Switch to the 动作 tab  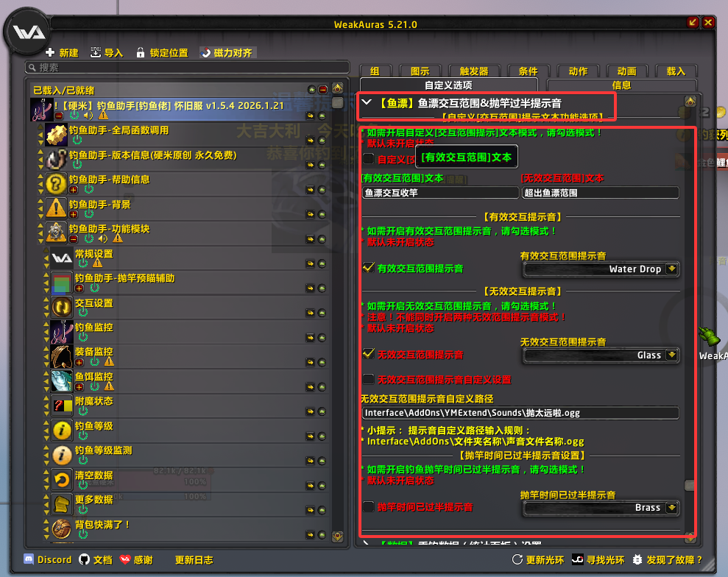tap(578, 71)
